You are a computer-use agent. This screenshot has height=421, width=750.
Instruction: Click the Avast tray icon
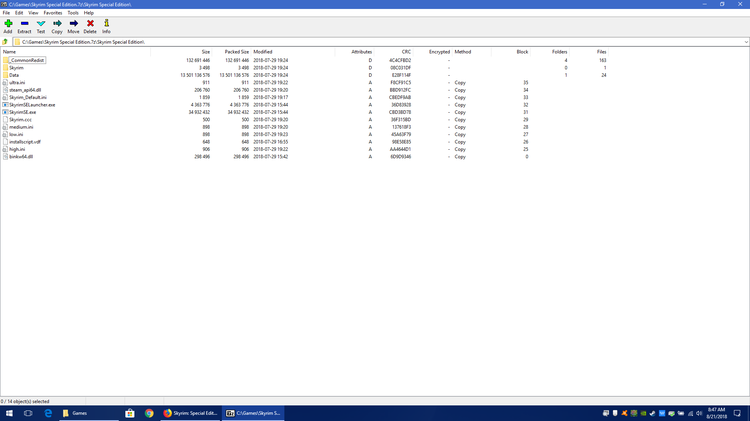click(624, 413)
